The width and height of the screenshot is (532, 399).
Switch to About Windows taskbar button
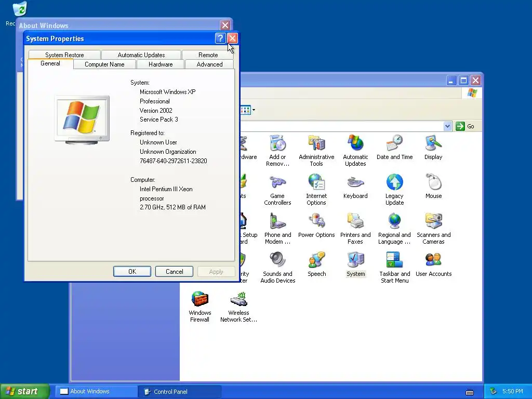(x=96, y=391)
